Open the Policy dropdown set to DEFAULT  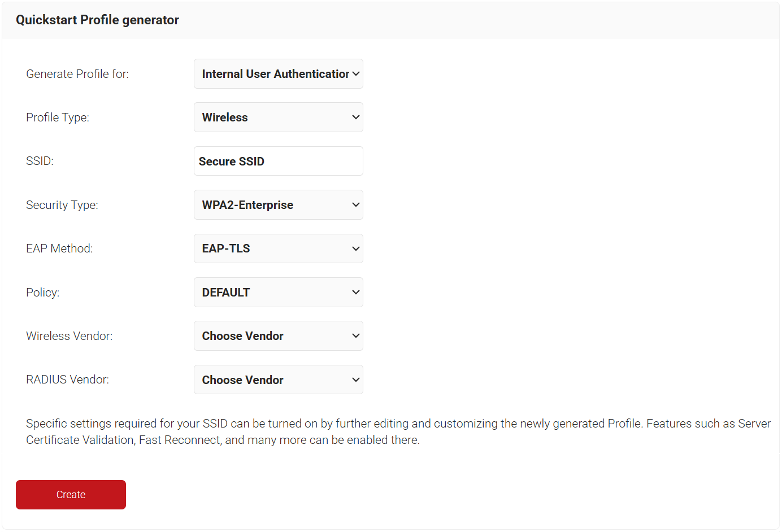pos(278,293)
